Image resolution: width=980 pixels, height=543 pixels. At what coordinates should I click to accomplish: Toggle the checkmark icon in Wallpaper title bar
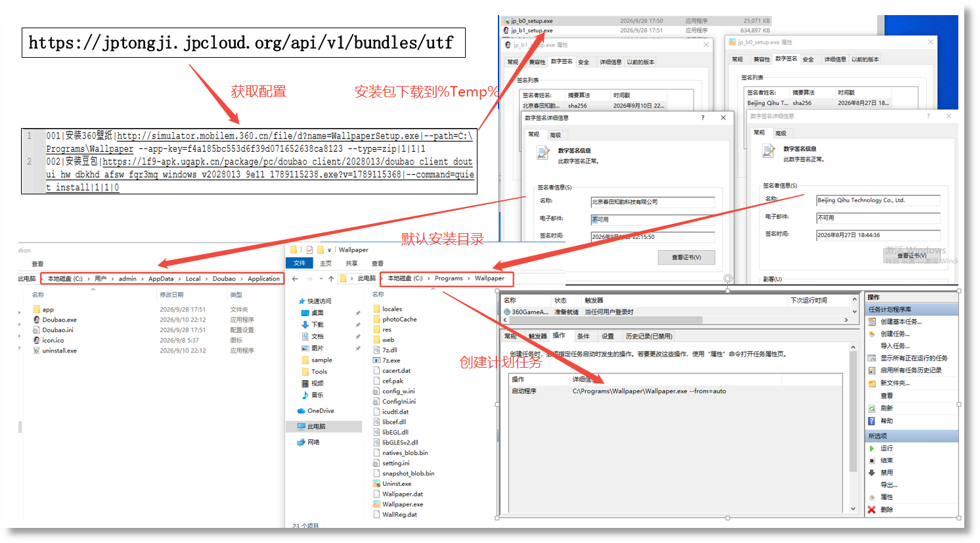point(309,250)
